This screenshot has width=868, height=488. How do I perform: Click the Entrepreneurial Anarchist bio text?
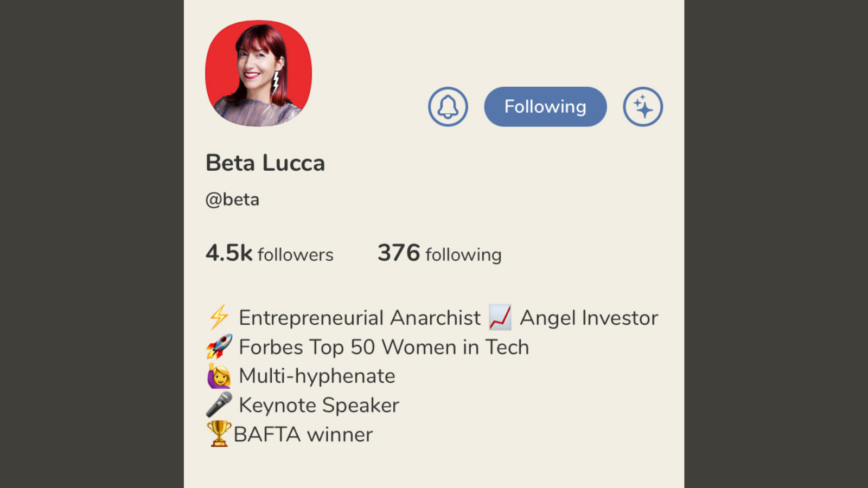point(360,318)
